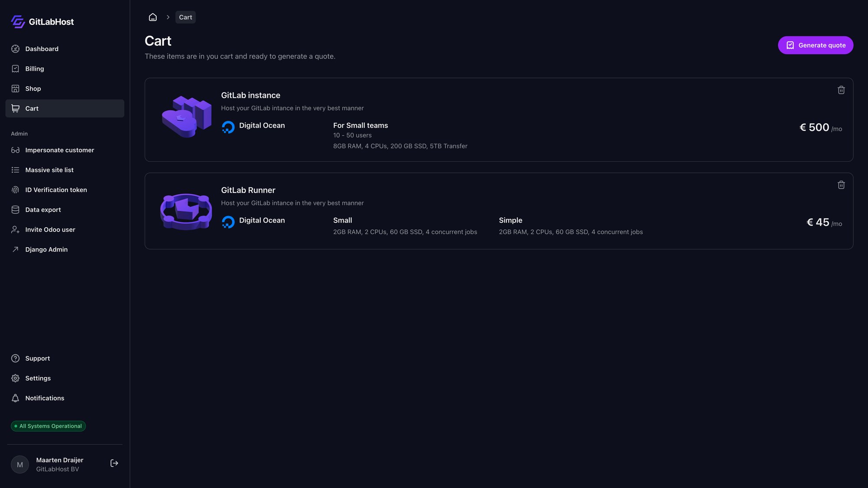This screenshot has width=868, height=488.
Task: Select the Billing icon in the sidebar
Action: pos(15,69)
